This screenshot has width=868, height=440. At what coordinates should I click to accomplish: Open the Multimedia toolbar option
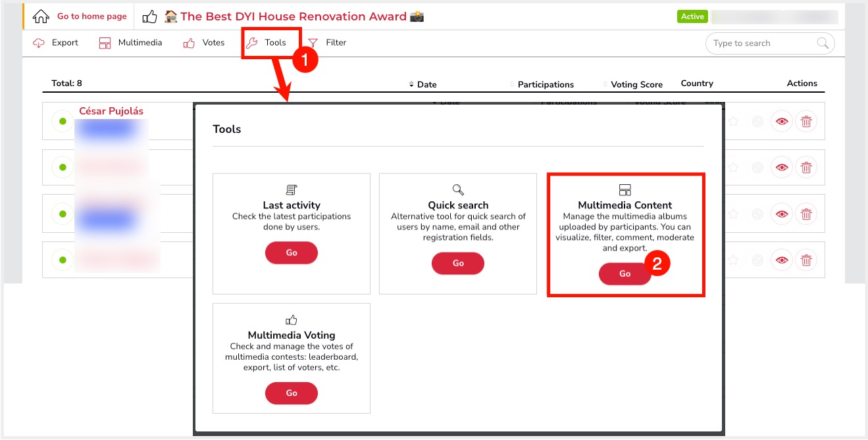[x=130, y=43]
